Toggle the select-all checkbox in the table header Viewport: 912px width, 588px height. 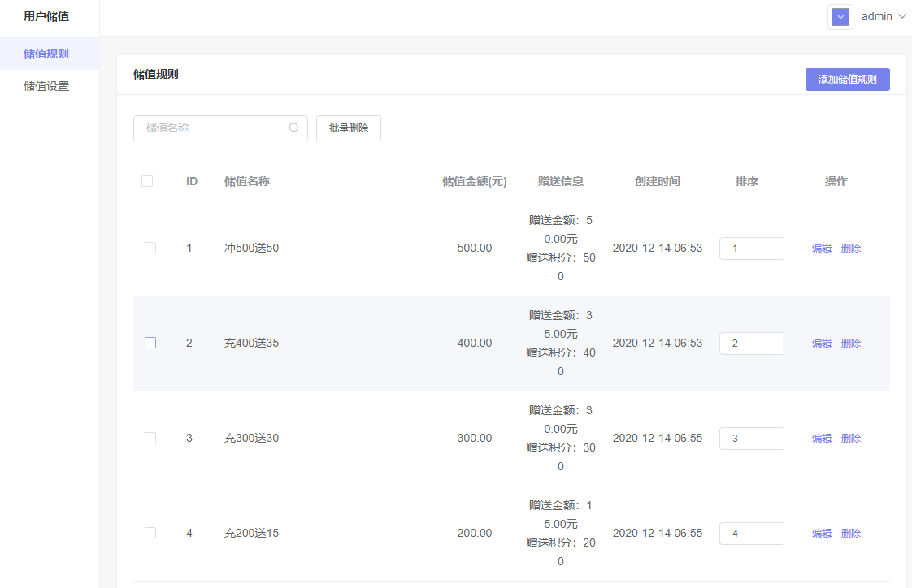[147, 181]
